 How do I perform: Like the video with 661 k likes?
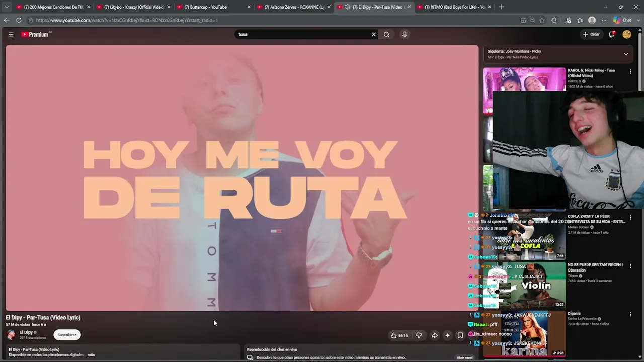click(x=399, y=335)
